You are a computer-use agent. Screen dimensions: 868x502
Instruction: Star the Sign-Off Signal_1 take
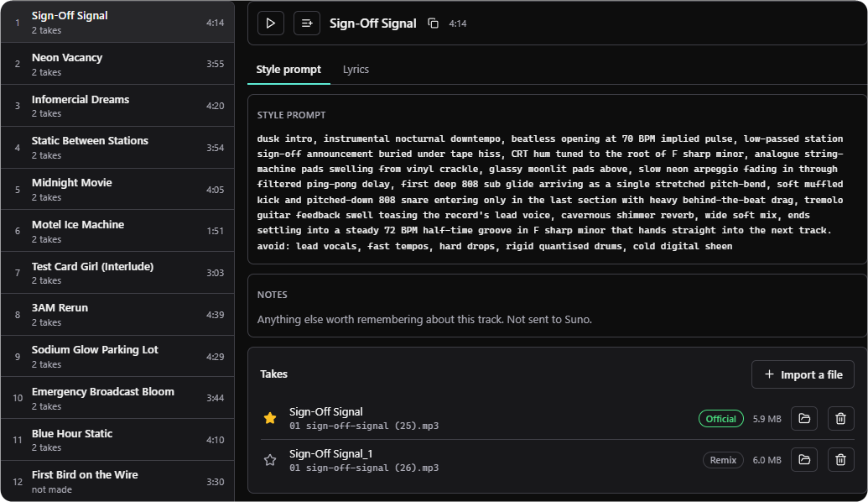[x=270, y=460]
